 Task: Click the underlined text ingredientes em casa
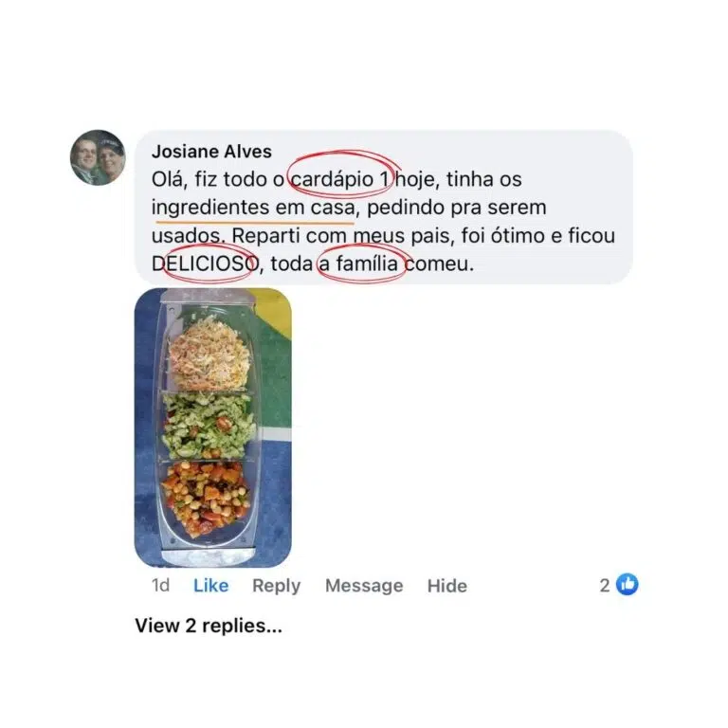pyautogui.click(x=253, y=208)
